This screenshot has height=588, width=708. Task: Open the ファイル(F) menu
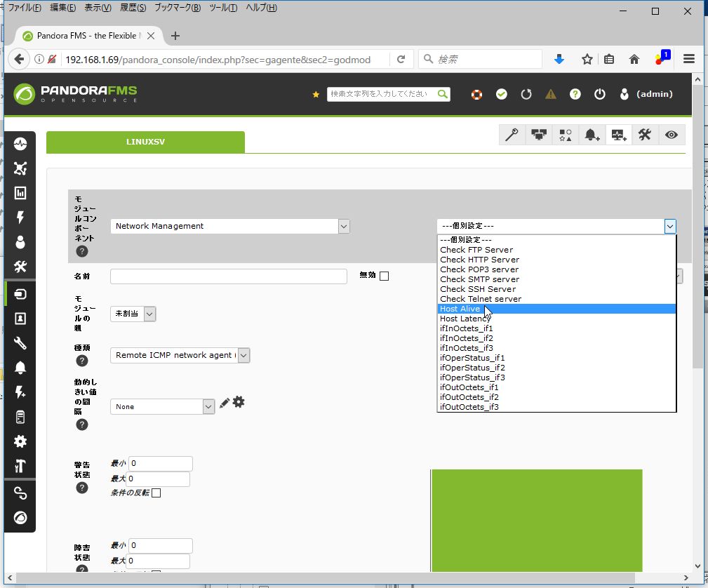coord(25,8)
